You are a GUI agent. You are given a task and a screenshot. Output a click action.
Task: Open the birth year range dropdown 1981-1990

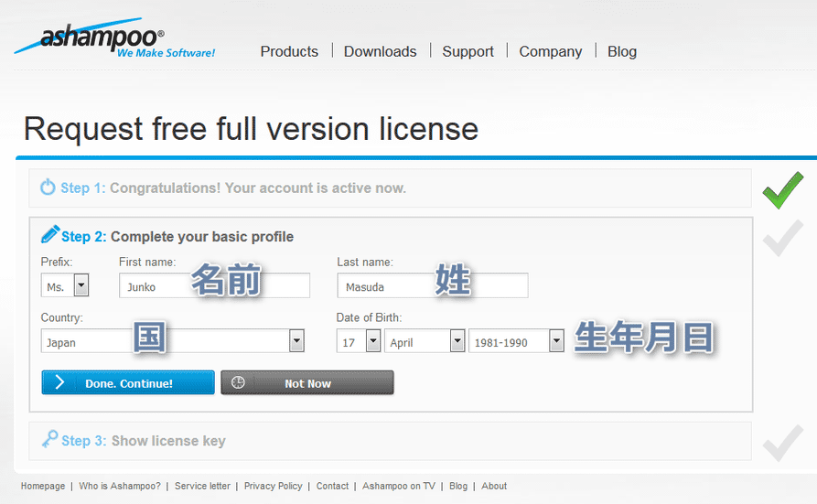(516, 341)
